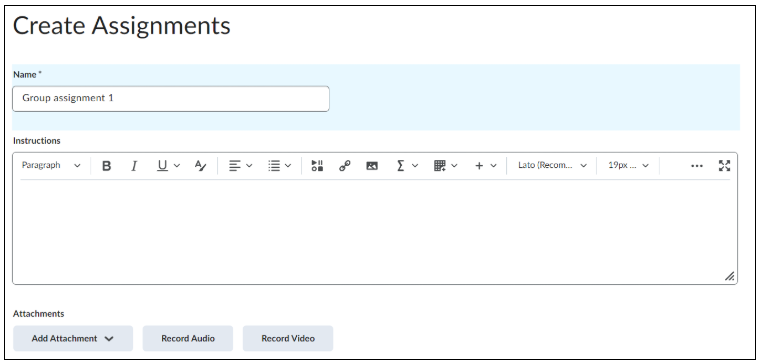Expand the text alignment options
The height and width of the screenshot is (362, 759).
coord(241,166)
